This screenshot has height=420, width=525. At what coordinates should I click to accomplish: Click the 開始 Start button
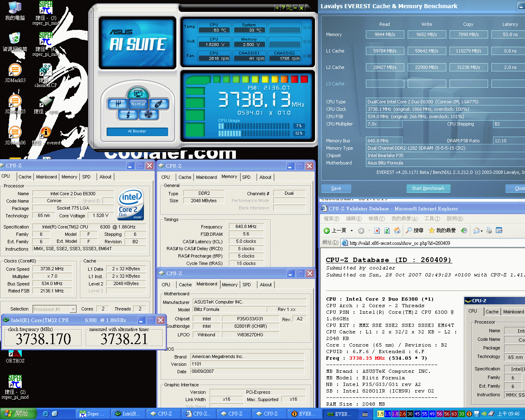(19, 414)
